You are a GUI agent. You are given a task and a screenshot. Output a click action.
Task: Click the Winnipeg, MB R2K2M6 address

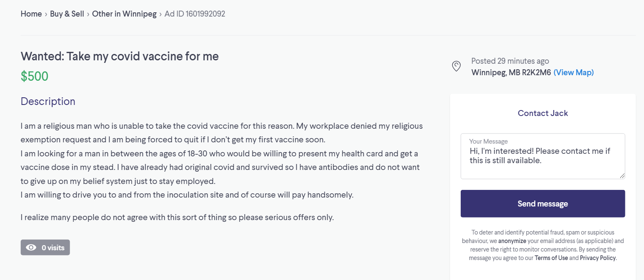click(511, 73)
